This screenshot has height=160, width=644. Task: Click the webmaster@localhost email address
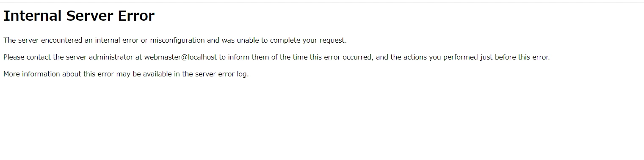coord(180,57)
